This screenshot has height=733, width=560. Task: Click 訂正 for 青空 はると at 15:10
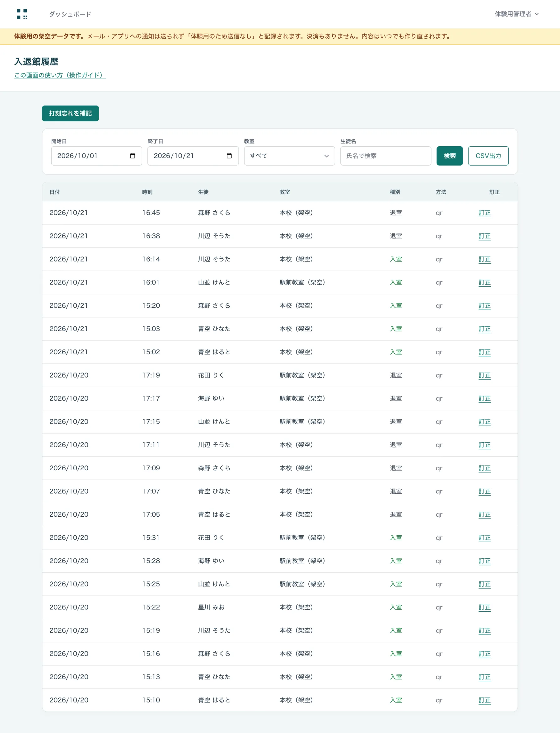[485, 700]
